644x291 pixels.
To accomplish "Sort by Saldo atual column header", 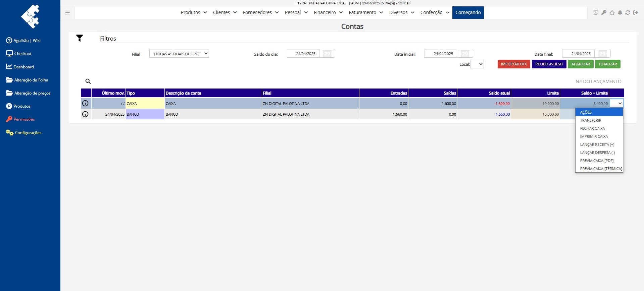I will (x=484, y=93).
